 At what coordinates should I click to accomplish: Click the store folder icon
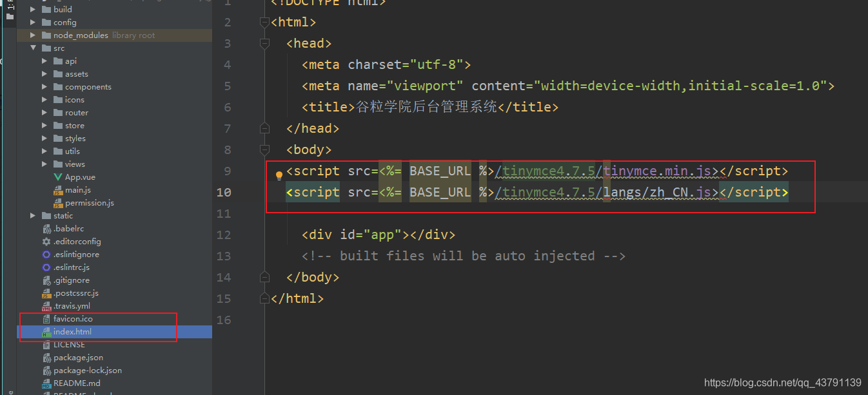tap(57, 126)
